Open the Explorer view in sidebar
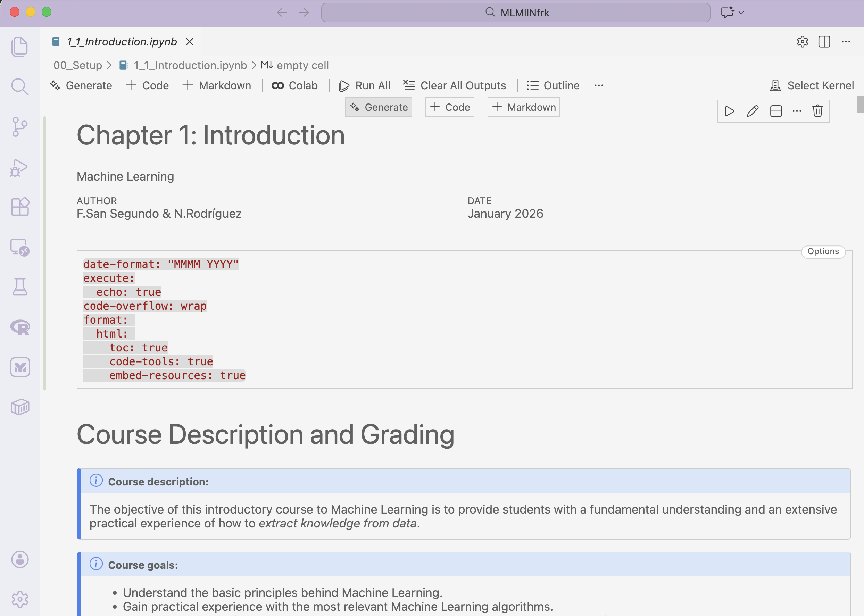 pyautogui.click(x=20, y=47)
